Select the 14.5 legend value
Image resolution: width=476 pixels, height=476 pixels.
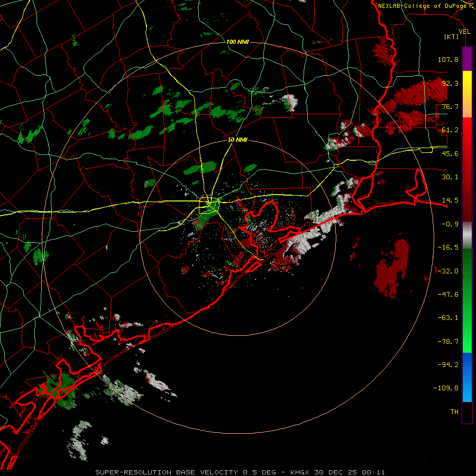[x=450, y=200]
